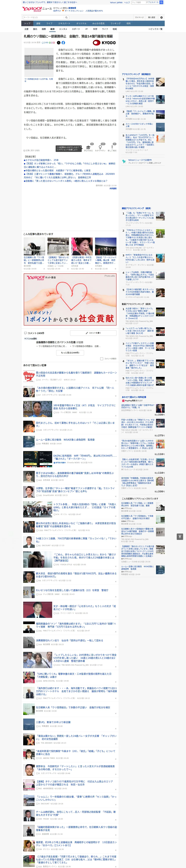Click the KYODO publisher logo
The width and height of the screenshot is (186, 868).
(104, 43)
